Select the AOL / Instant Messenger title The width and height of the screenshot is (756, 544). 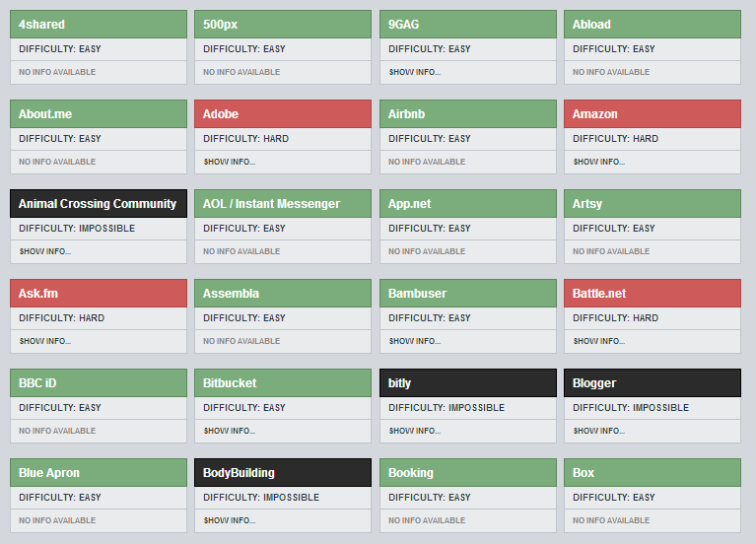tap(271, 204)
